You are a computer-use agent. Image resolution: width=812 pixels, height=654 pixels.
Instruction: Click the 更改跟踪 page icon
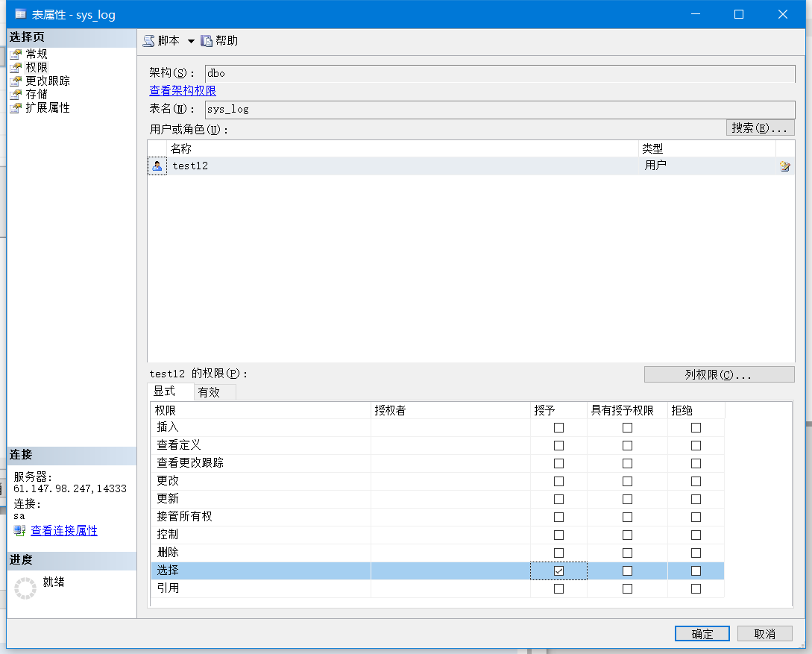[x=16, y=81]
